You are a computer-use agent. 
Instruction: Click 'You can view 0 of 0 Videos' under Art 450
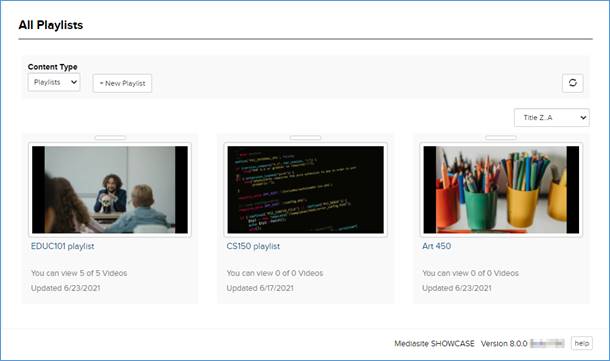pyautogui.click(x=470, y=273)
